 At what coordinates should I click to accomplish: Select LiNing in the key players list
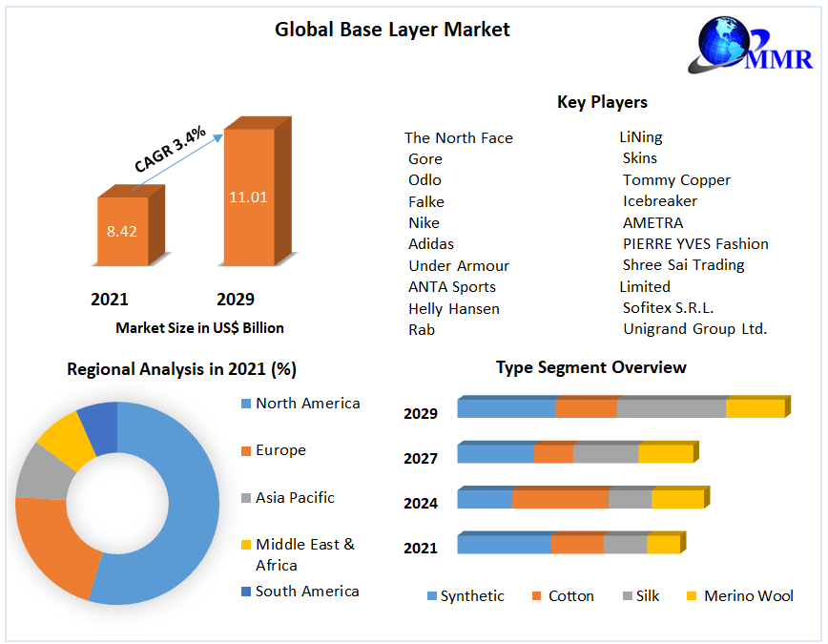pos(640,137)
